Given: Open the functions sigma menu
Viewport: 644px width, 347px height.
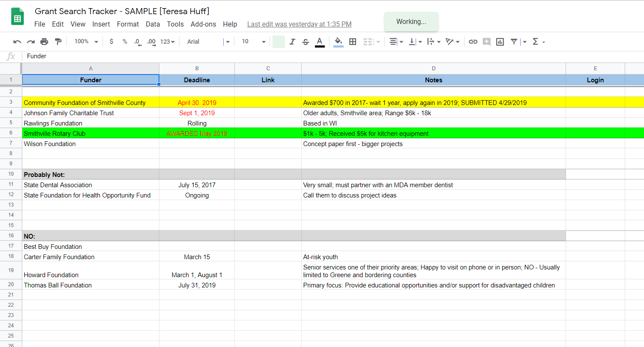Looking at the screenshot, I should coord(535,42).
